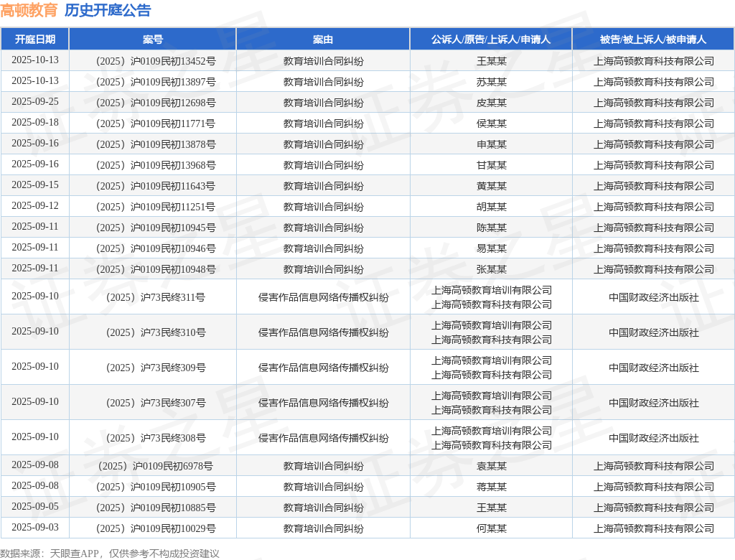Click case number 沪0109民初10946号
Image resolution: width=735 pixels, height=560 pixels.
pyautogui.click(x=173, y=248)
